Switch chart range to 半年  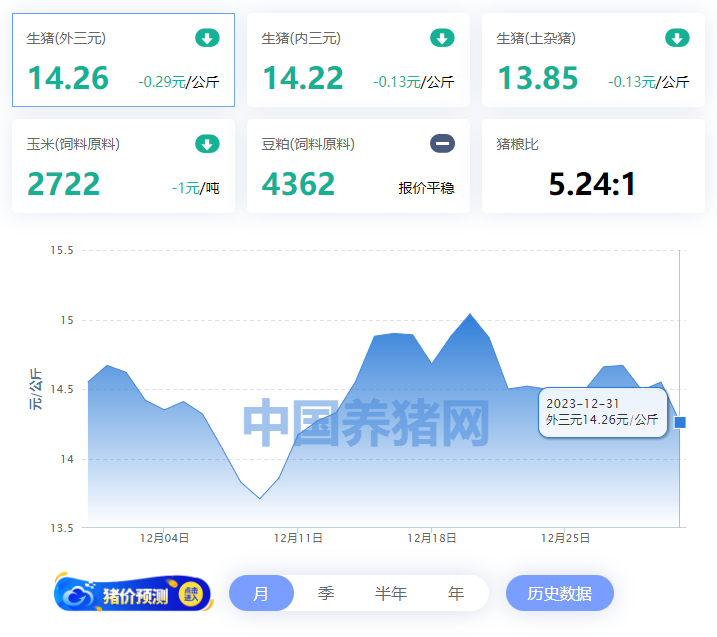(391, 593)
